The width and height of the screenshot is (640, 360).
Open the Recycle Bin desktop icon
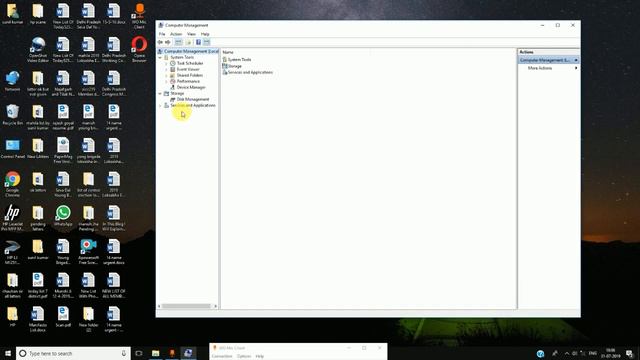click(13, 115)
